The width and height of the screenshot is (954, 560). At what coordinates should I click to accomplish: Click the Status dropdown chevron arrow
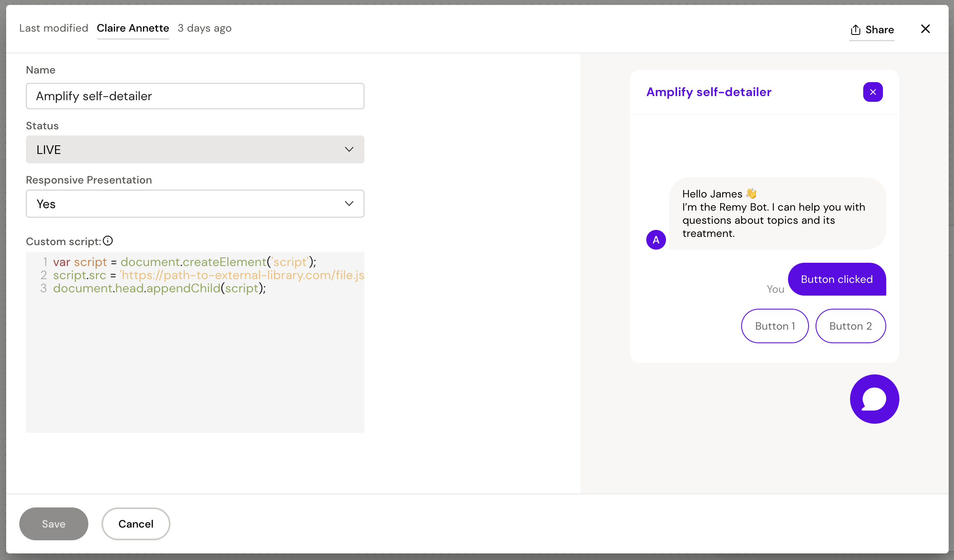[349, 149]
